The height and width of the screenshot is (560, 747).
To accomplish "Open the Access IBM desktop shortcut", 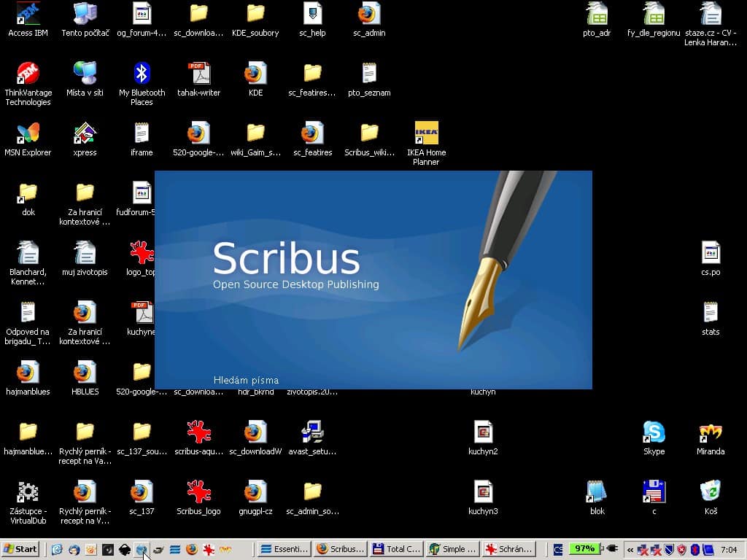I will click(28, 19).
